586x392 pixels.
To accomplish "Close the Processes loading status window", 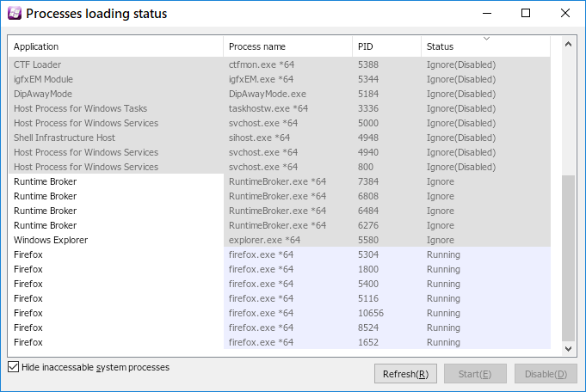I will click(565, 14).
